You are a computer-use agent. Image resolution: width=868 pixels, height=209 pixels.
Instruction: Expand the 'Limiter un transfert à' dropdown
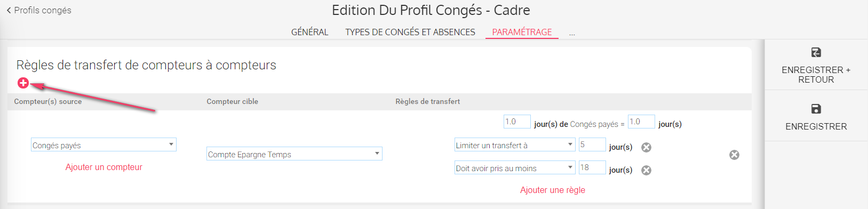pyautogui.click(x=515, y=145)
